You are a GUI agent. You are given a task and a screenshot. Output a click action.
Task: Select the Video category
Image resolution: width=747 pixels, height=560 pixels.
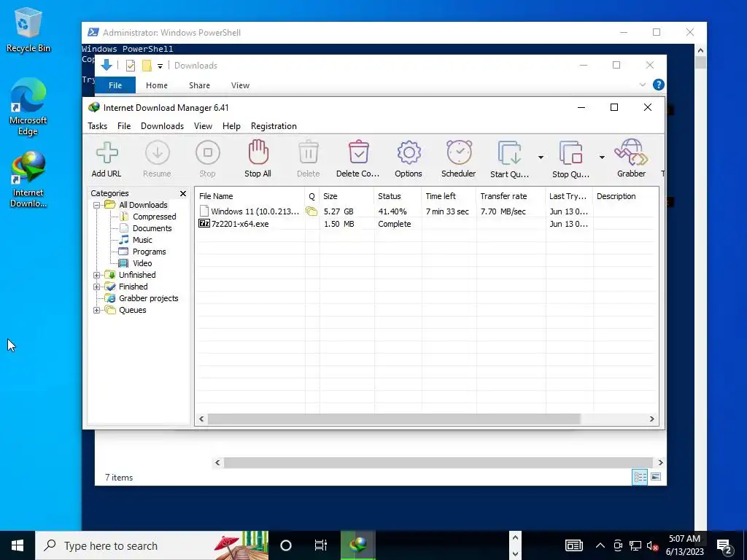click(142, 263)
